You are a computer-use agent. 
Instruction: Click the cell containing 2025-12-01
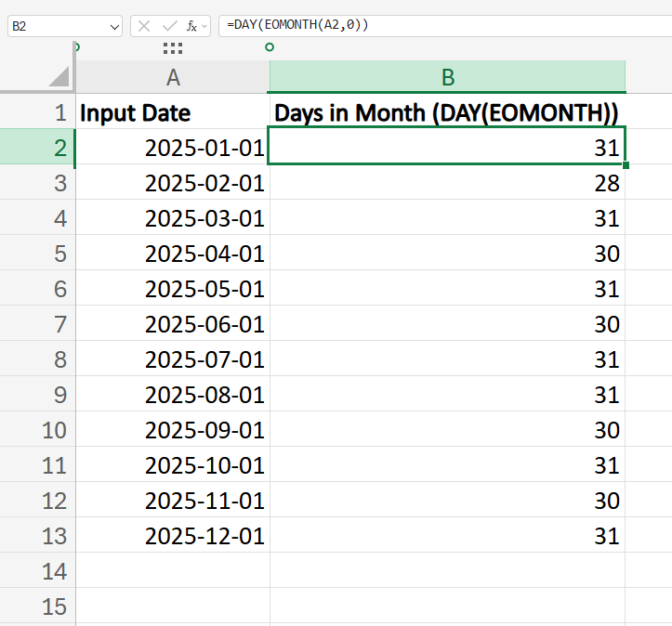173,536
